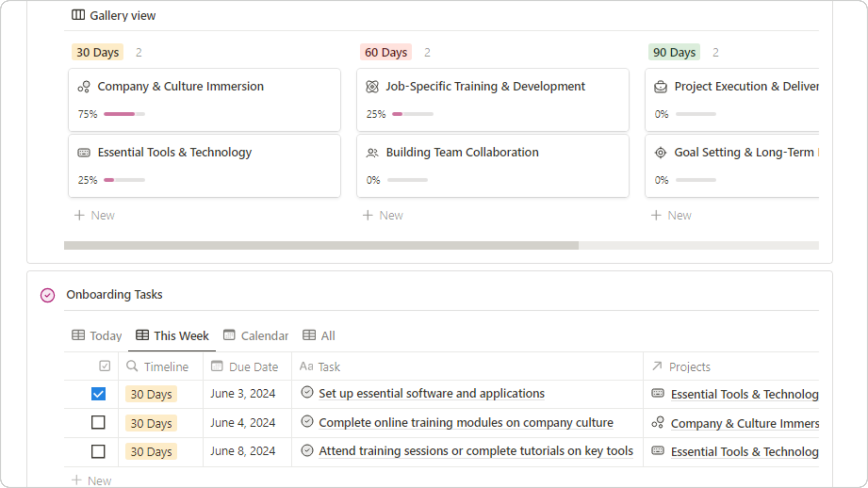Check the June 4, 2024 task checkbox
The width and height of the screenshot is (868, 488).
click(x=98, y=423)
